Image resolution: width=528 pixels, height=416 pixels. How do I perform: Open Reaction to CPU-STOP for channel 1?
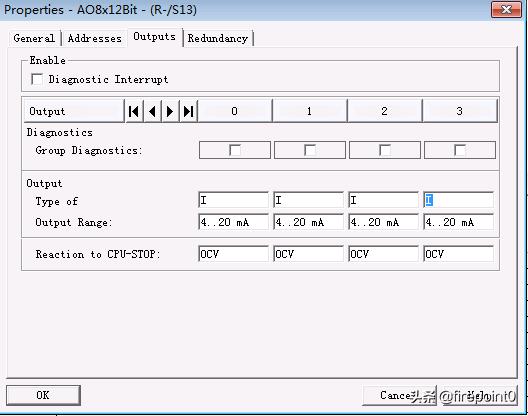(309, 254)
